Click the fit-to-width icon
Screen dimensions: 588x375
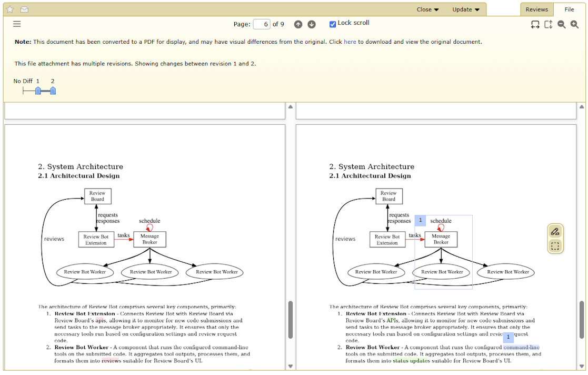(x=535, y=24)
